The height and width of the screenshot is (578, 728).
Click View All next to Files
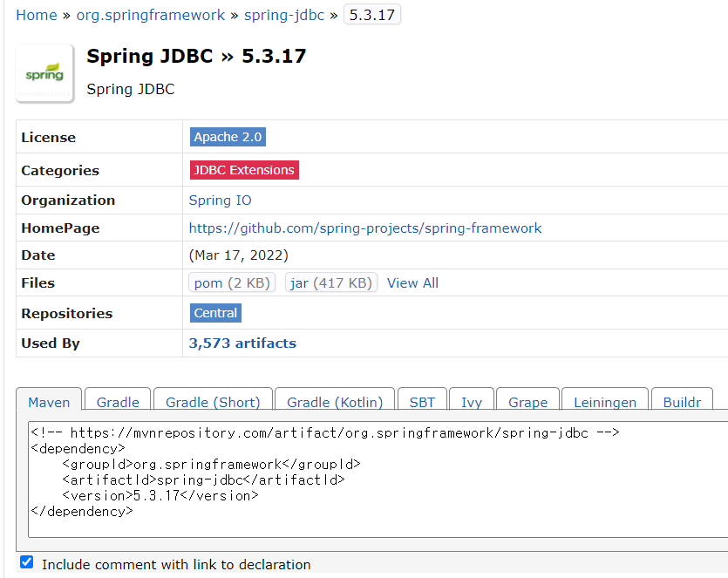412,282
